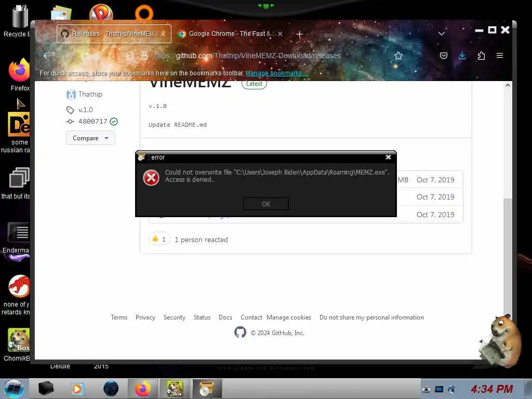
Task: Close the Google Chrome tab
Action: click(x=280, y=34)
